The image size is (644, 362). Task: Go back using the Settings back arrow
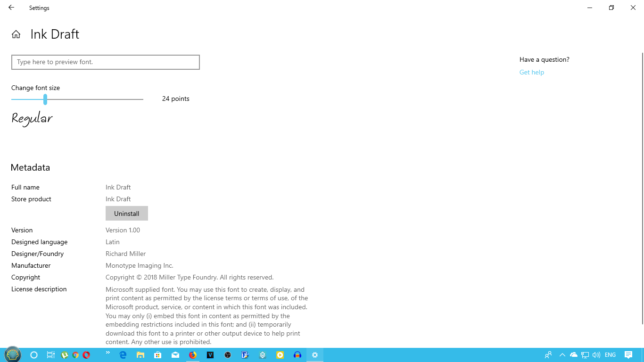point(11,8)
